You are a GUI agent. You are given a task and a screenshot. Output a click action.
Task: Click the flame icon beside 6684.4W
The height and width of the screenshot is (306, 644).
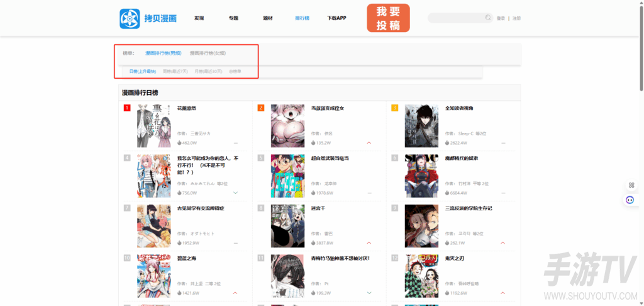(447, 193)
